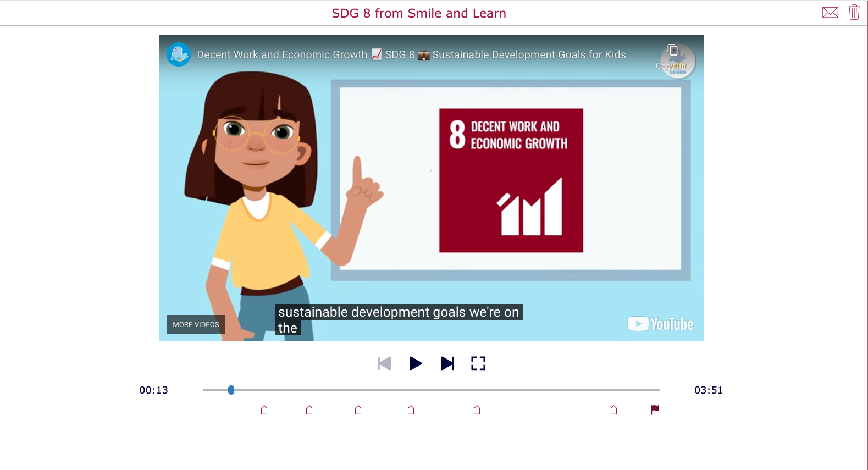The width and height of the screenshot is (868, 470).
Task: Click MORE VIDEOS button
Action: click(196, 324)
